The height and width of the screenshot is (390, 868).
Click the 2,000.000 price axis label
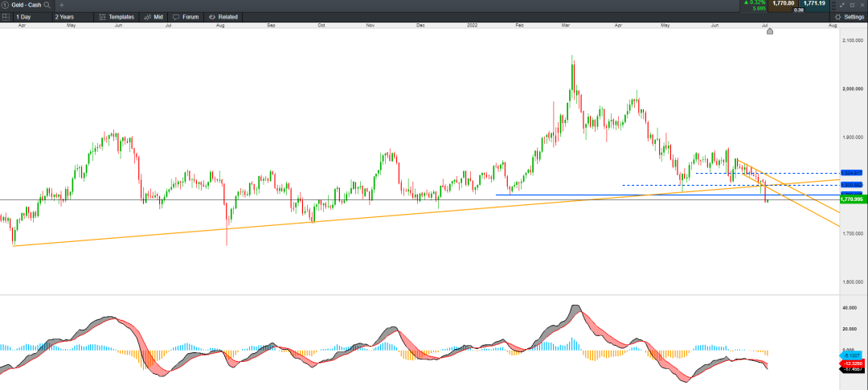[x=852, y=88]
